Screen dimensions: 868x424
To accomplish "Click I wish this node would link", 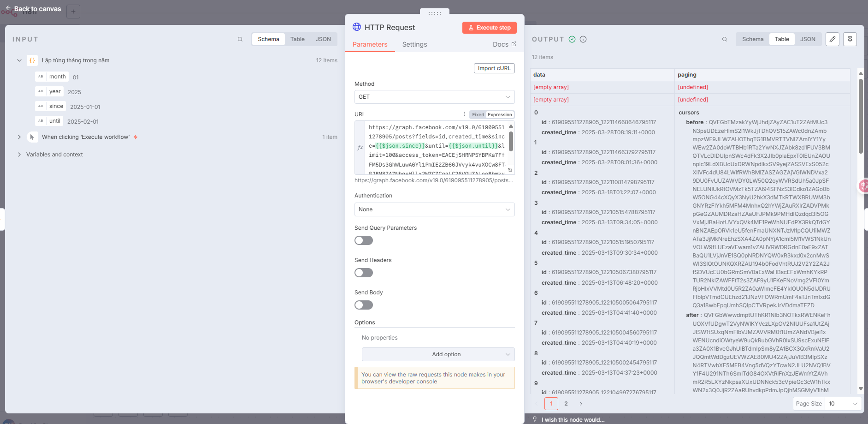I will click(573, 420).
